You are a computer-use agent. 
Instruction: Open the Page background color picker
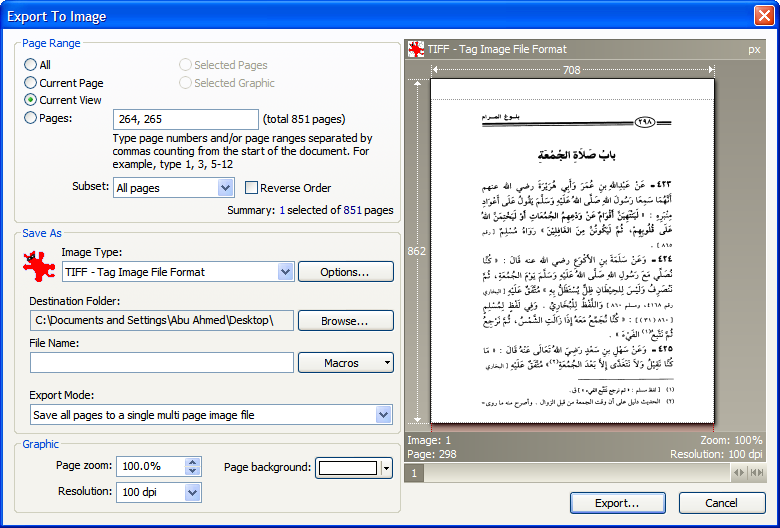(386, 468)
